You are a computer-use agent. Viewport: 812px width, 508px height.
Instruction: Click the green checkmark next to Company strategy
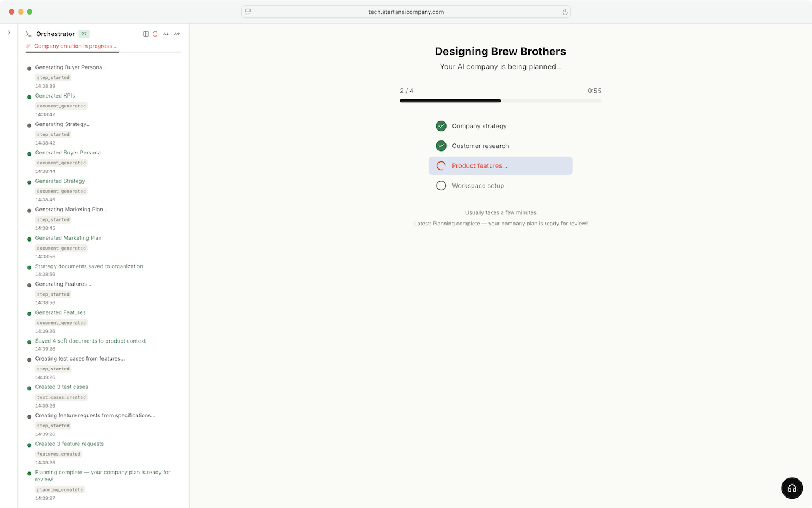pos(441,126)
